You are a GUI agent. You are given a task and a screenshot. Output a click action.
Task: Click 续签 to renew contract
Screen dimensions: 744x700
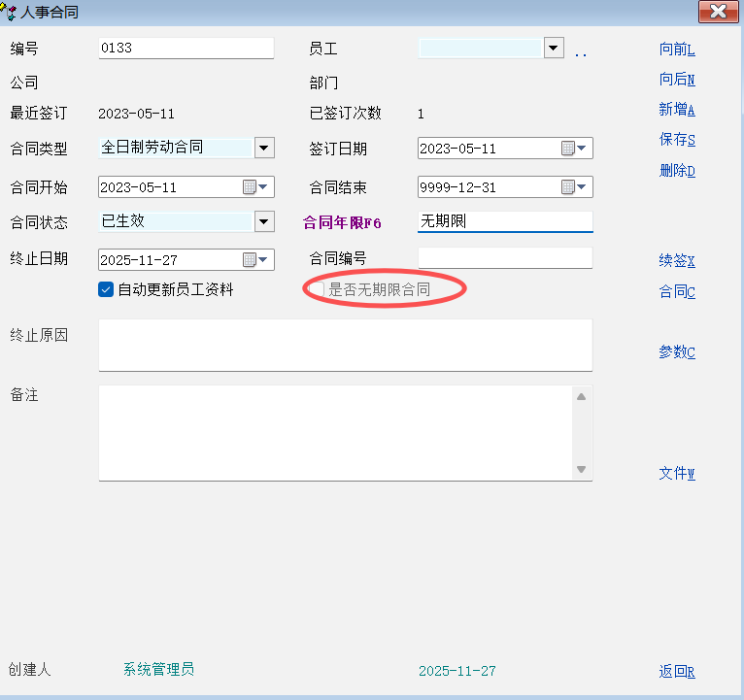click(677, 261)
